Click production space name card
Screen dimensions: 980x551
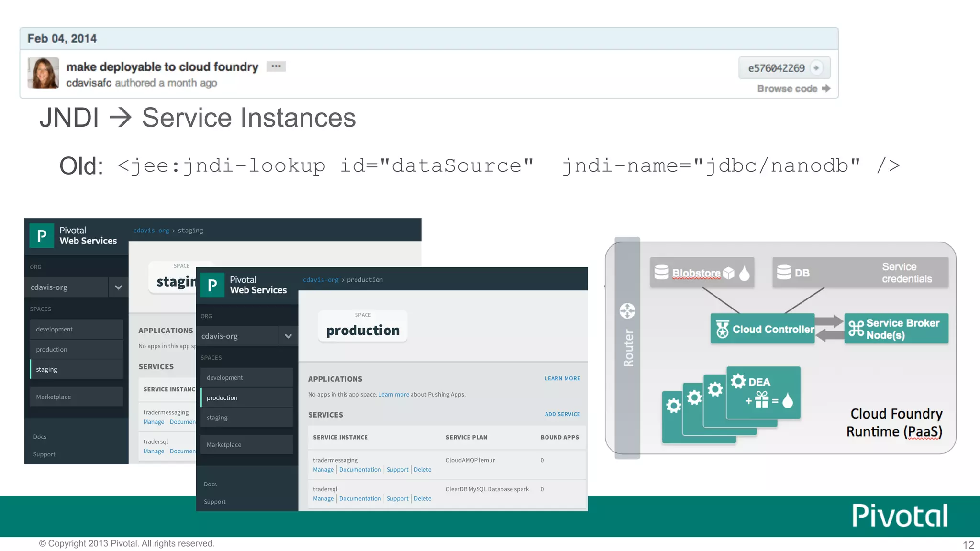(363, 326)
